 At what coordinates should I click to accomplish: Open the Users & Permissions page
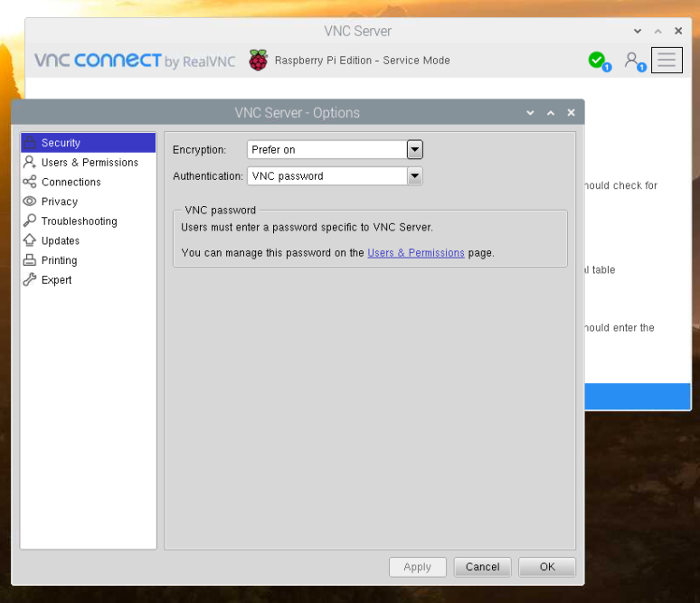tap(89, 163)
